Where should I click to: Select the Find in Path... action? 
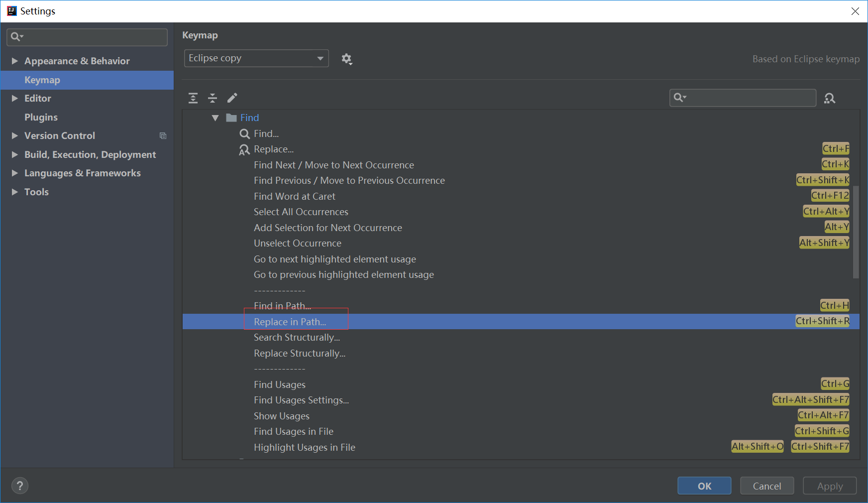tap(521, 306)
